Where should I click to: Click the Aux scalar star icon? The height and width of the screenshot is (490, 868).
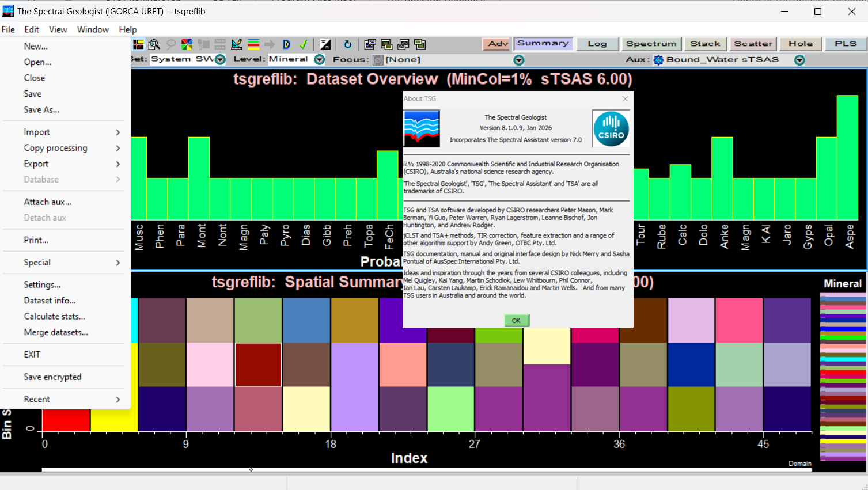click(x=658, y=60)
